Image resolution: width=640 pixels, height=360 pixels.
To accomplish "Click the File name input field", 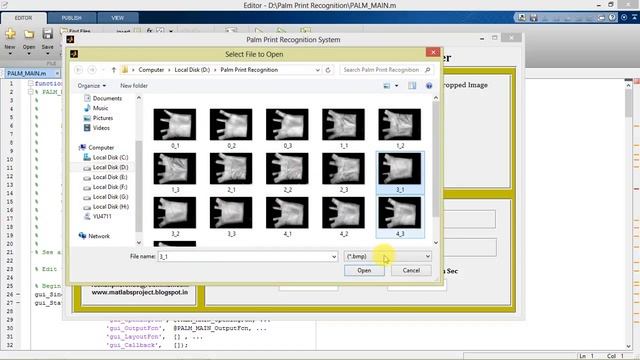I will [x=244, y=257].
